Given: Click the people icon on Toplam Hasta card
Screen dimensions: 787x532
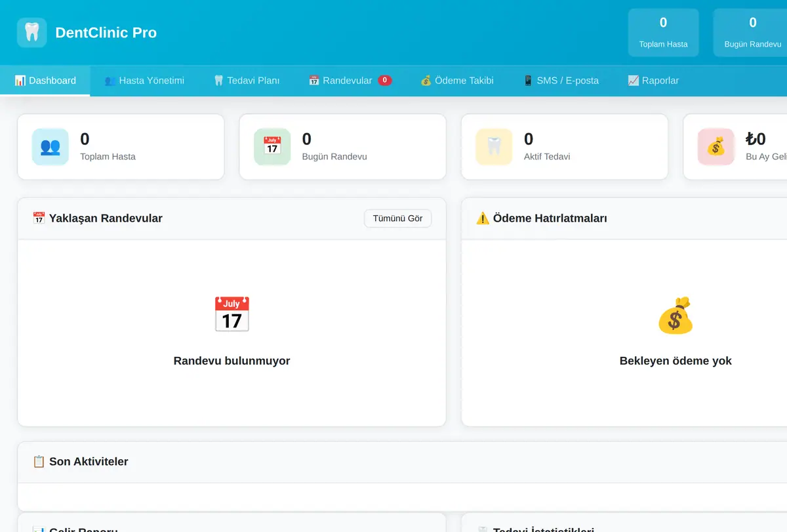Looking at the screenshot, I should tap(50, 146).
